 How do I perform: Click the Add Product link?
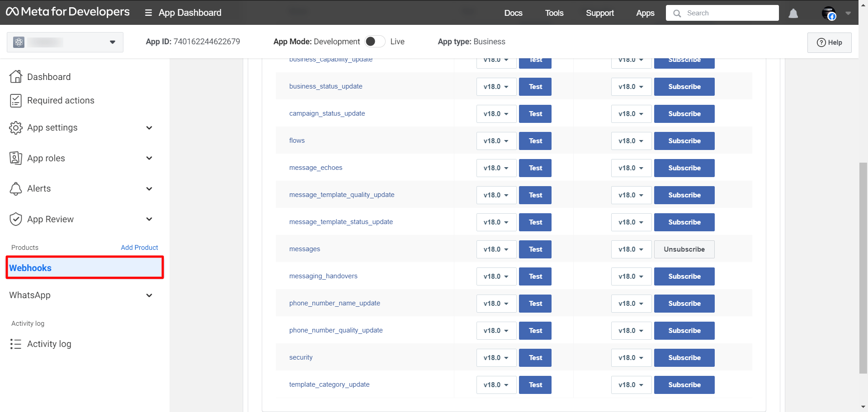tap(139, 248)
